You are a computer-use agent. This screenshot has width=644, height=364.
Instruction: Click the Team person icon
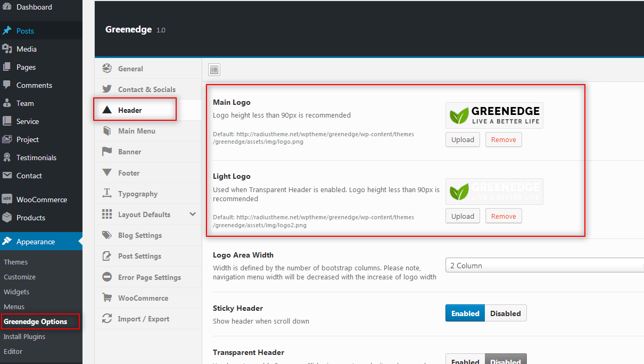click(x=7, y=103)
